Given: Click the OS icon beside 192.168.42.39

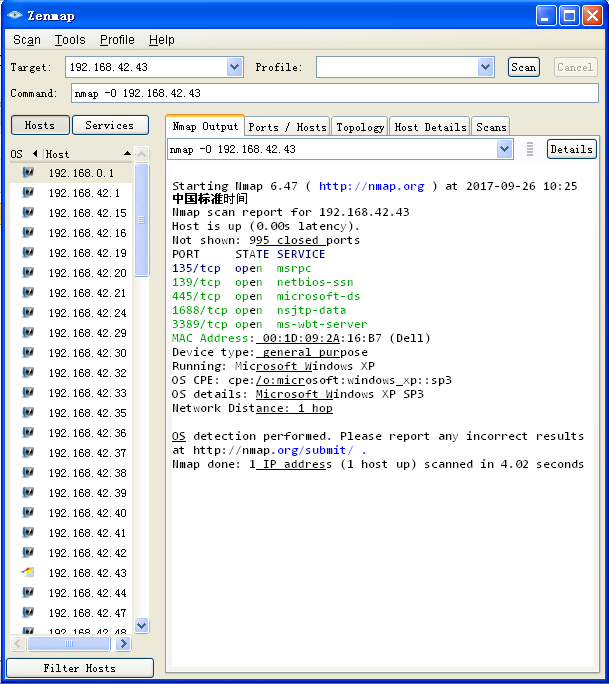Looking at the screenshot, I should [x=28, y=492].
